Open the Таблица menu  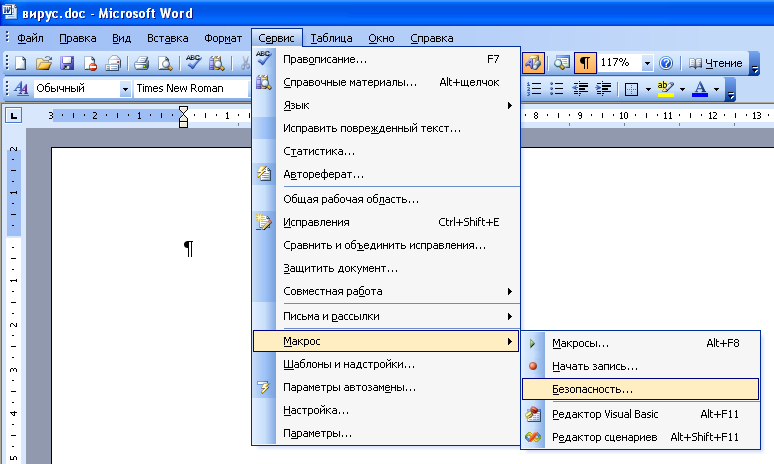tap(331, 38)
